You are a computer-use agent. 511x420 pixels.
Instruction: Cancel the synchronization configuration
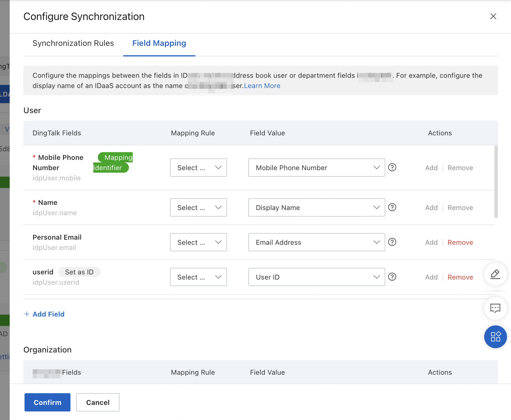98,402
